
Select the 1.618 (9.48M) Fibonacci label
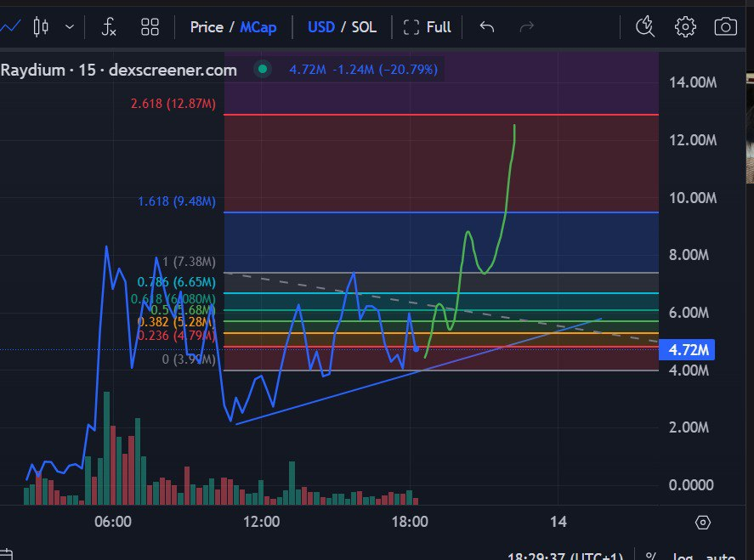177,201
